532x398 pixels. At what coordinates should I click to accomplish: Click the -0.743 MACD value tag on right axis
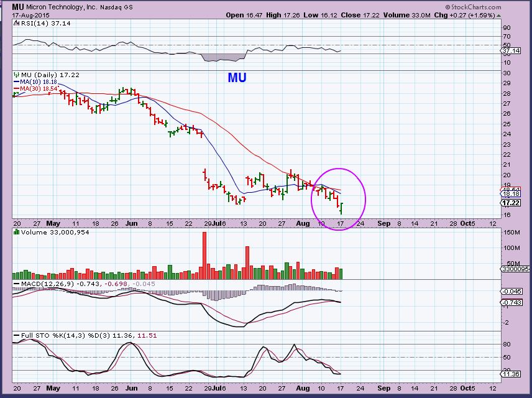coord(511,303)
